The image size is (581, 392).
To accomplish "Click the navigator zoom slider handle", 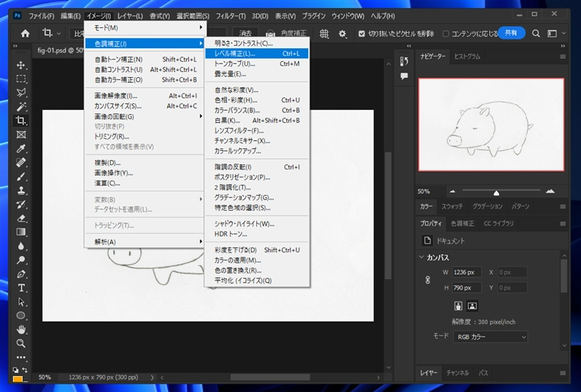I will click(496, 193).
